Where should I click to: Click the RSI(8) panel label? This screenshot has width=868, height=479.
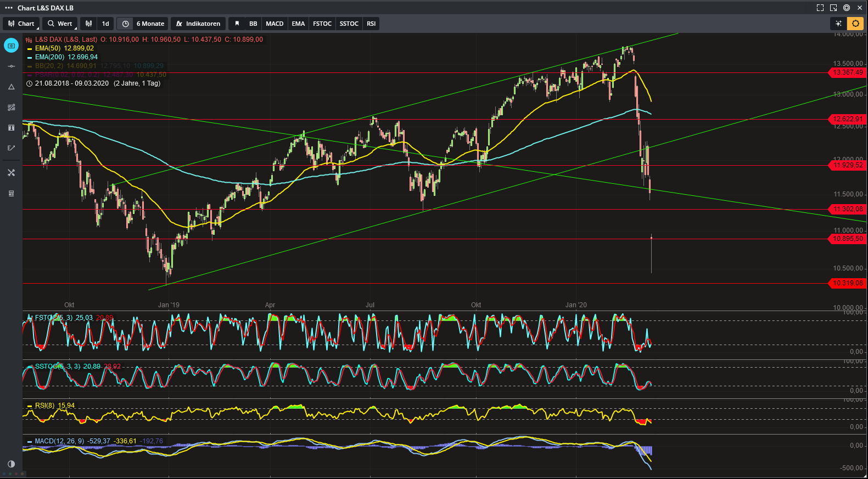pyautogui.click(x=45, y=405)
